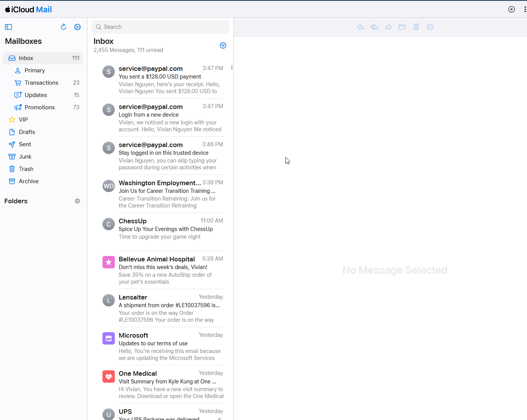
Task: Refresh the mailbox with reload icon
Action: [64, 27]
